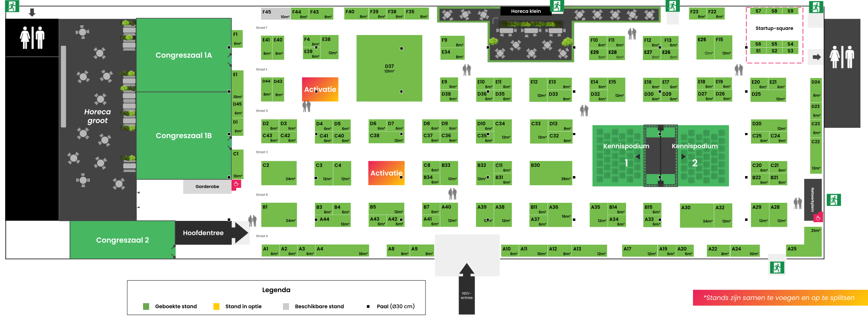
Task: Click the Activatie block next to D43
Action: (320, 89)
